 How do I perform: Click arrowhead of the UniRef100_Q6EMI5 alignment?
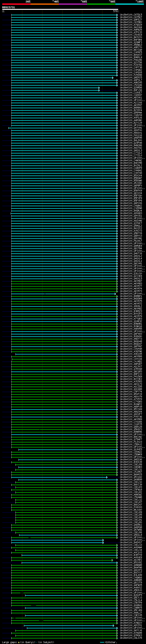113,78
